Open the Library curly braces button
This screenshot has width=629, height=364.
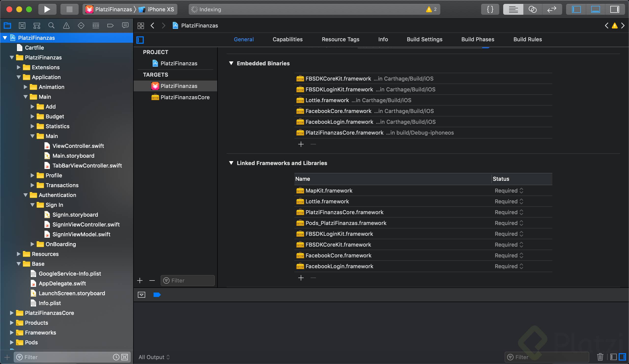pos(490,10)
